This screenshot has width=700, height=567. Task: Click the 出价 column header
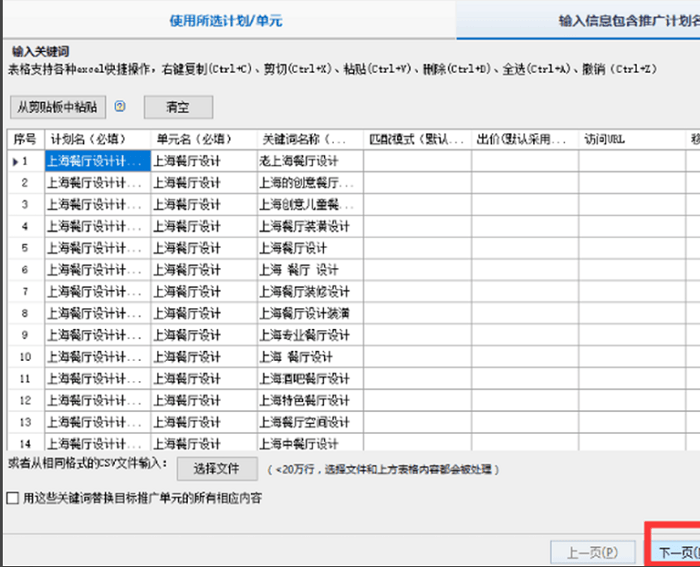click(x=523, y=138)
